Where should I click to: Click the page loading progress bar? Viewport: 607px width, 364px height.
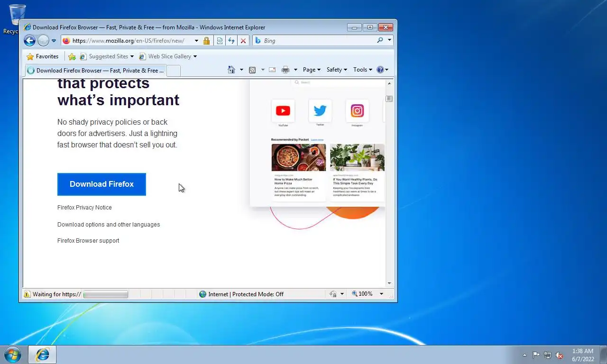(106, 294)
